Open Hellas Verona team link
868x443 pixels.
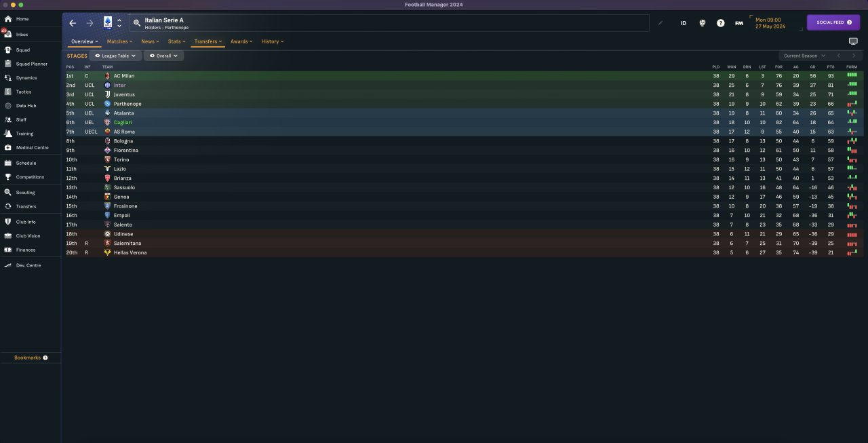pos(130,252)
